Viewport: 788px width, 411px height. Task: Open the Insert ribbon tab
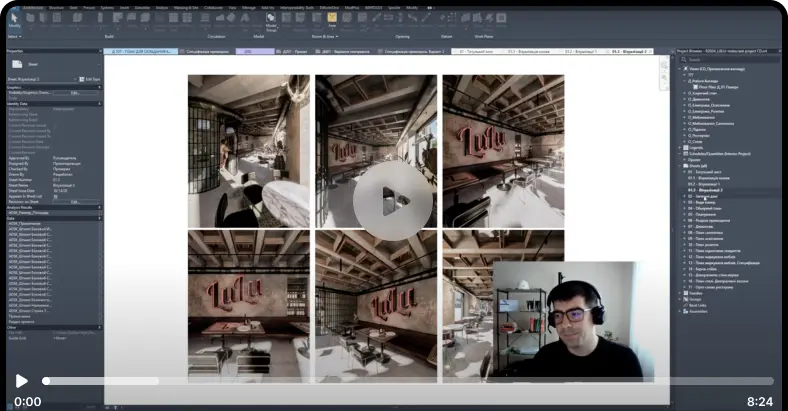click(x=124, y=8)
